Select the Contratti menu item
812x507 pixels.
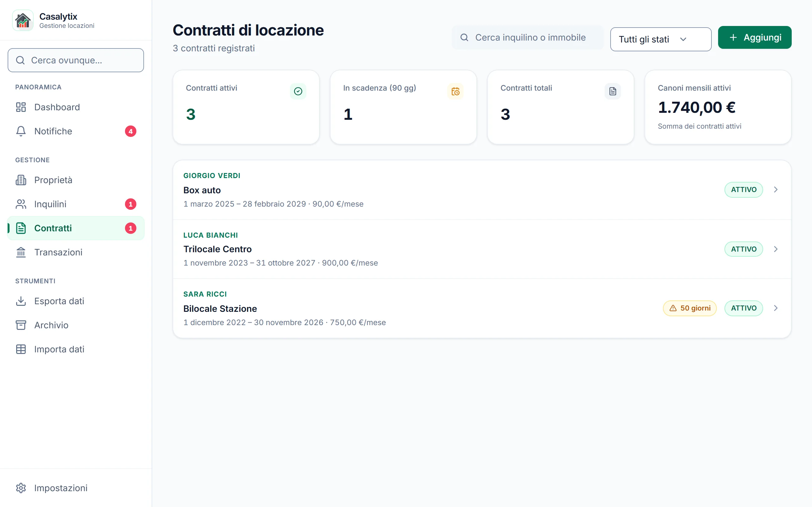pyautogui.click(x=76, y=228)
